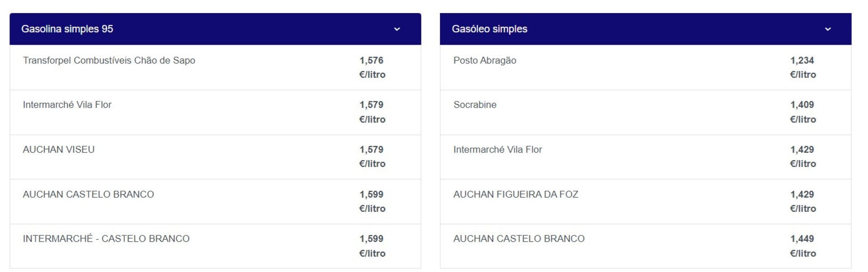Click the 1,576 €/litro gasoline price
Screen dimensions: 868x272
pos(372,67)
